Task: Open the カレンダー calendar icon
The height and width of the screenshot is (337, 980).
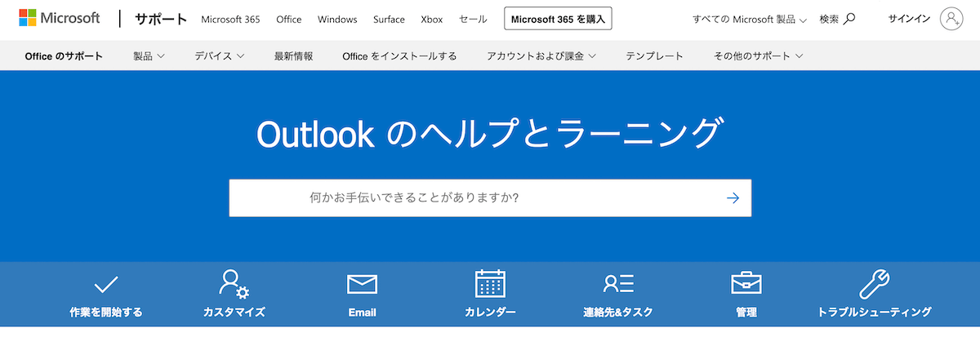Action: 490,283
